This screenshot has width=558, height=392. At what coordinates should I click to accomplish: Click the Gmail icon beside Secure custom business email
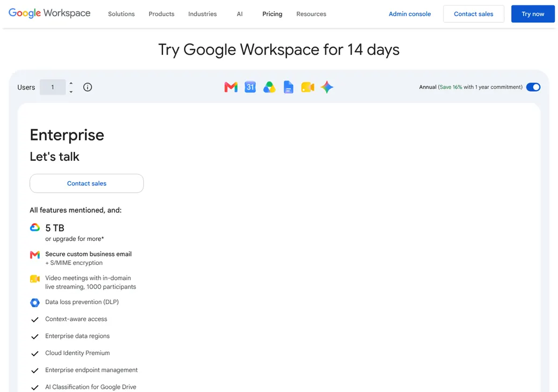(35, 255)
